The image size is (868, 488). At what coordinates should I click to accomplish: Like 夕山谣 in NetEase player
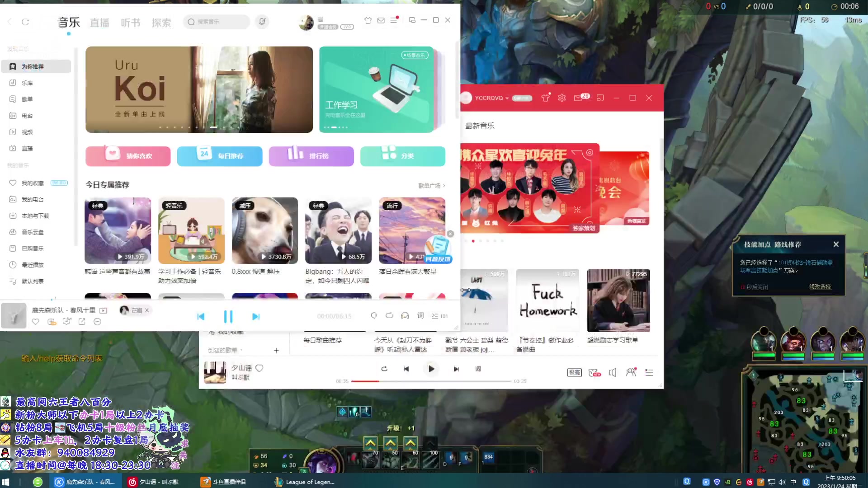point(259,368)
